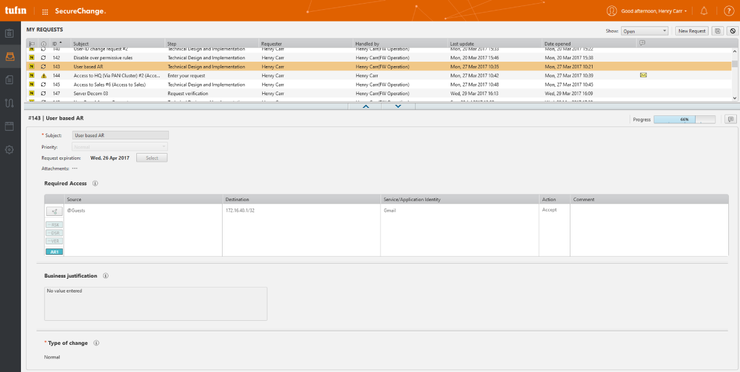Click the save icon beside New Request
Viewport: 740px width, 372px height.
coord(717,31)
